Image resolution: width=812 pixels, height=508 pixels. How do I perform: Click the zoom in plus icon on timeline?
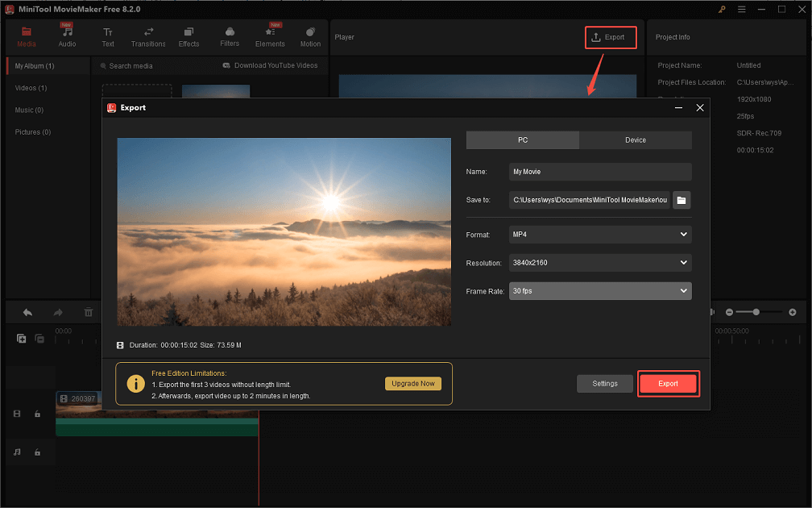[x=793, y=312]
